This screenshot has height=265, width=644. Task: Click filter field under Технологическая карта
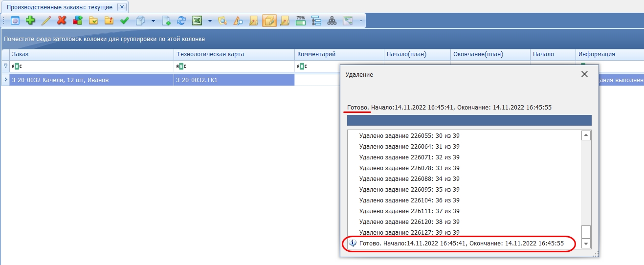234,66
